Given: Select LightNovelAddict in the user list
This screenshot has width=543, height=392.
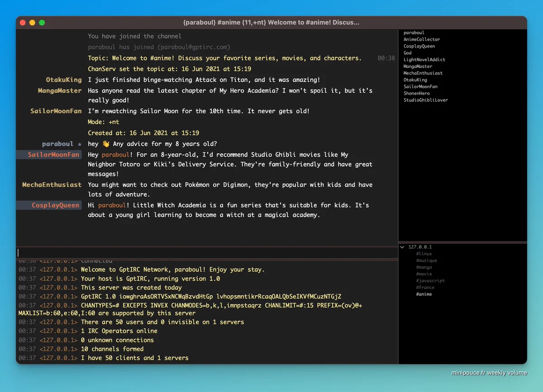Looking at the screenshot, I should [424, 60].
